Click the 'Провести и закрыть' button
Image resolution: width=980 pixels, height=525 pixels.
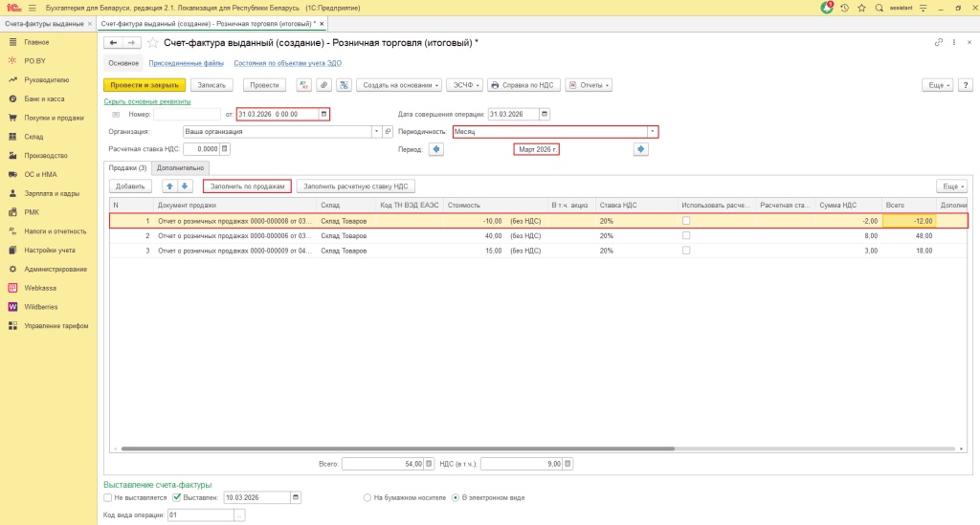coord(144,85)
